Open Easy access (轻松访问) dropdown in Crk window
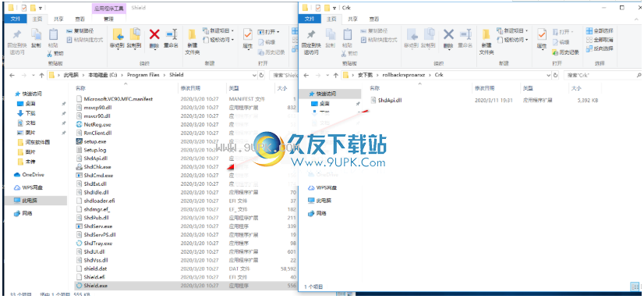 coord(512,40)
